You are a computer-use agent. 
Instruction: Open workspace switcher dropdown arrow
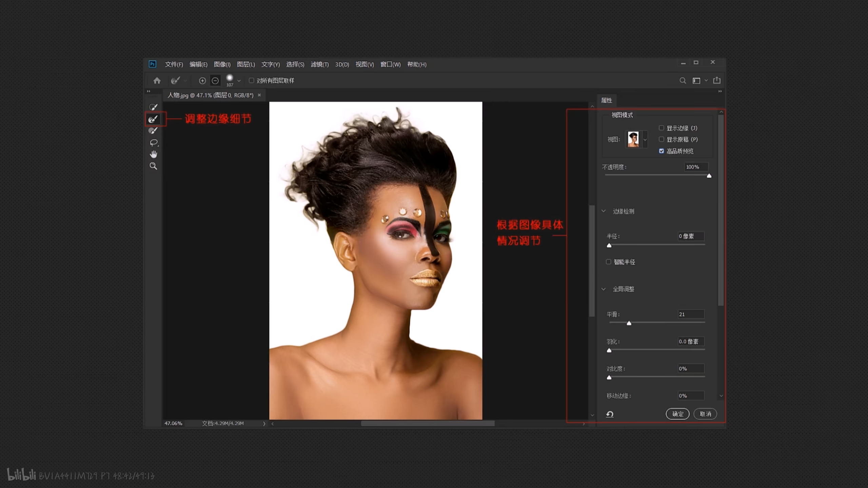click(706, 81)
